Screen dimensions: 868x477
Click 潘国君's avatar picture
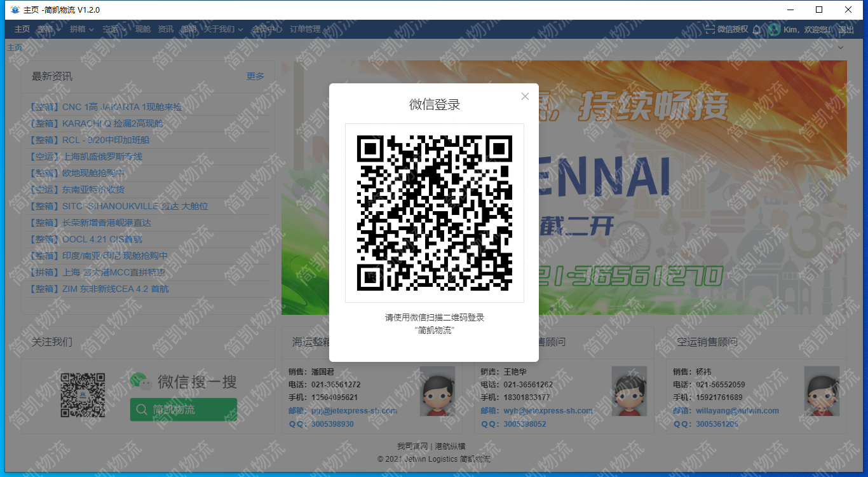point(437,391)
